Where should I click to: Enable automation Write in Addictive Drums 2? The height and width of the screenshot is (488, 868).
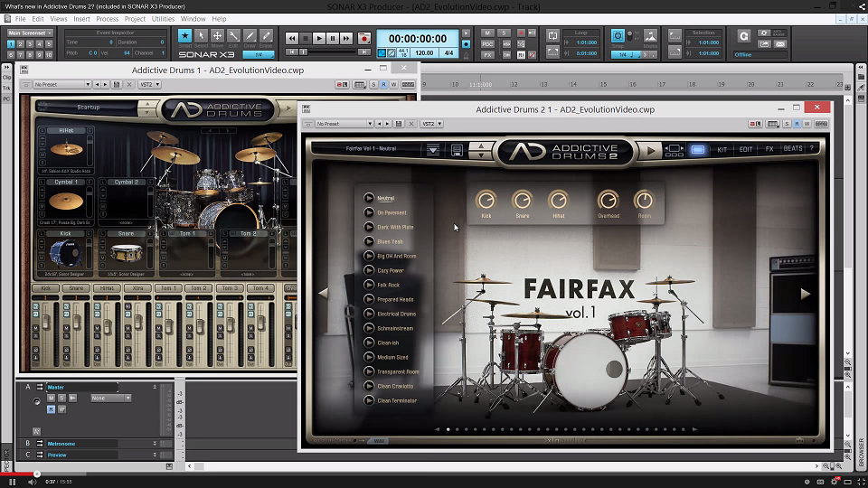point(807,124)
